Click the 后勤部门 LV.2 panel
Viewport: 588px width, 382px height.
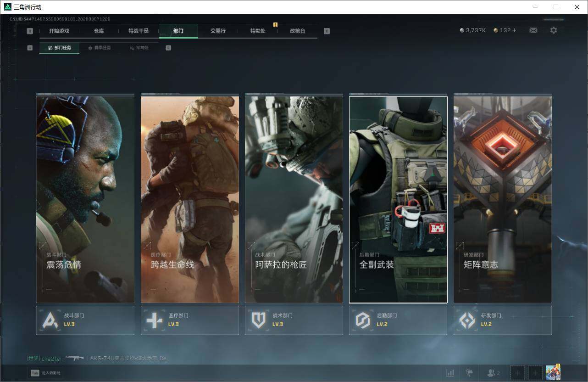tap(398, 320)
